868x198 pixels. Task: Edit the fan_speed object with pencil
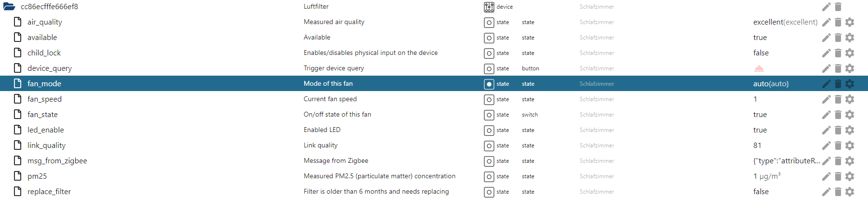point(826,99)
